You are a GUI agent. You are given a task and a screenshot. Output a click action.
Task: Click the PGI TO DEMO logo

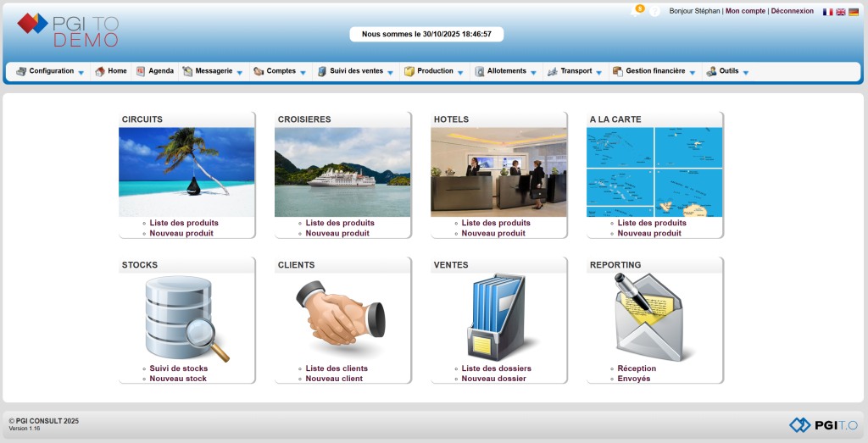pyautogui.click(x=68, y=30)
